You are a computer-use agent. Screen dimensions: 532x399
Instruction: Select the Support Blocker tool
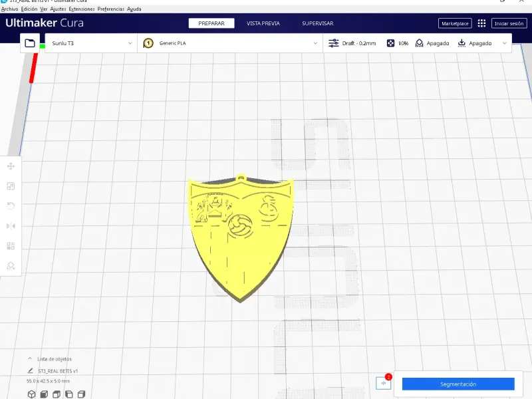click(11, 265)
